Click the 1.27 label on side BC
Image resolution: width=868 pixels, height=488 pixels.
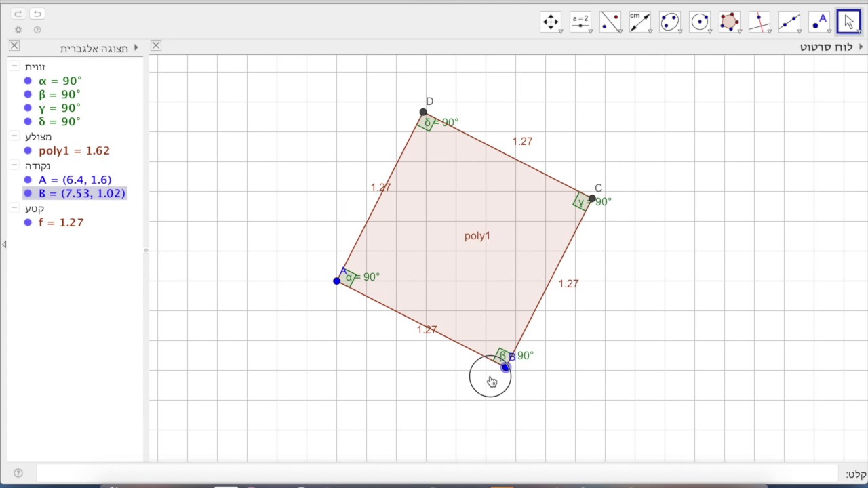tap(568, 284)
